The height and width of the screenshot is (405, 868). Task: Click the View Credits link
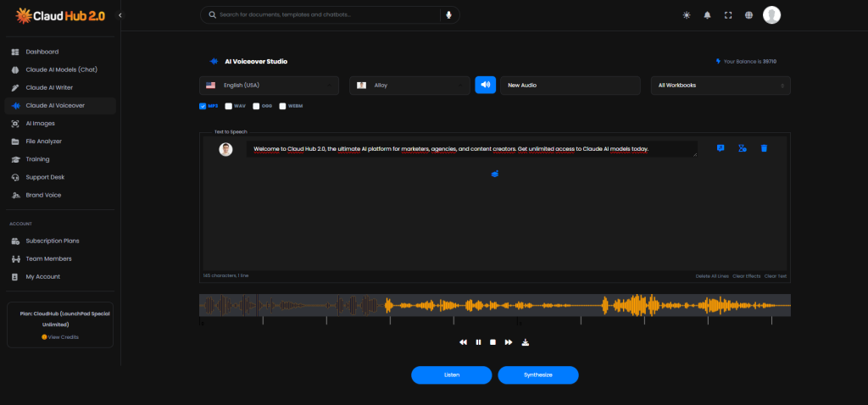point(60,337)
